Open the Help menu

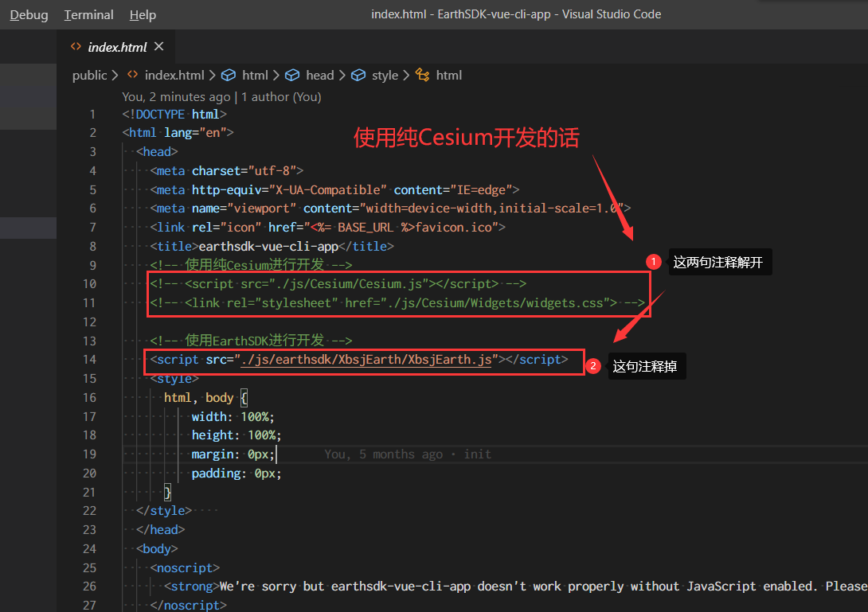pyautogui.click(x=143, y=15)
